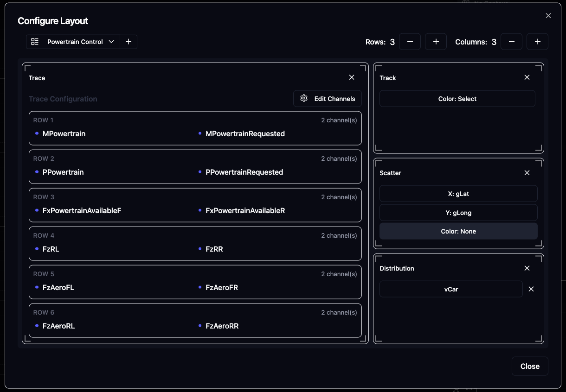Select the FzRL channel in Row 4

(x=51, y=249)
